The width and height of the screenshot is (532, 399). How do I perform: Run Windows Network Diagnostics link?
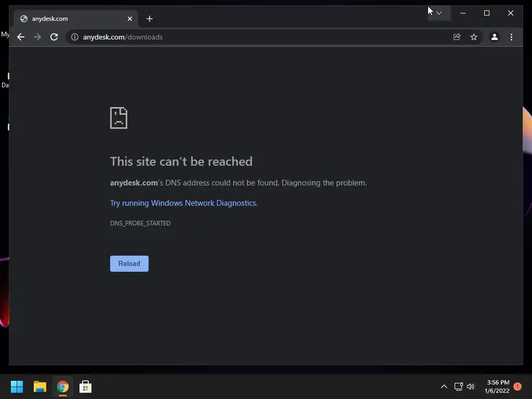(183, 203)
